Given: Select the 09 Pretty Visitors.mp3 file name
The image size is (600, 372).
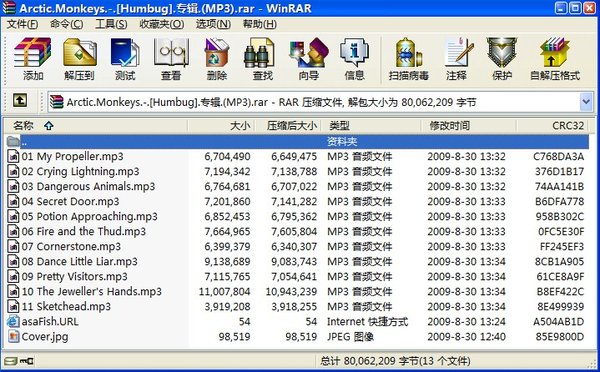Looking at the screenshot, I should pos(75,276).
